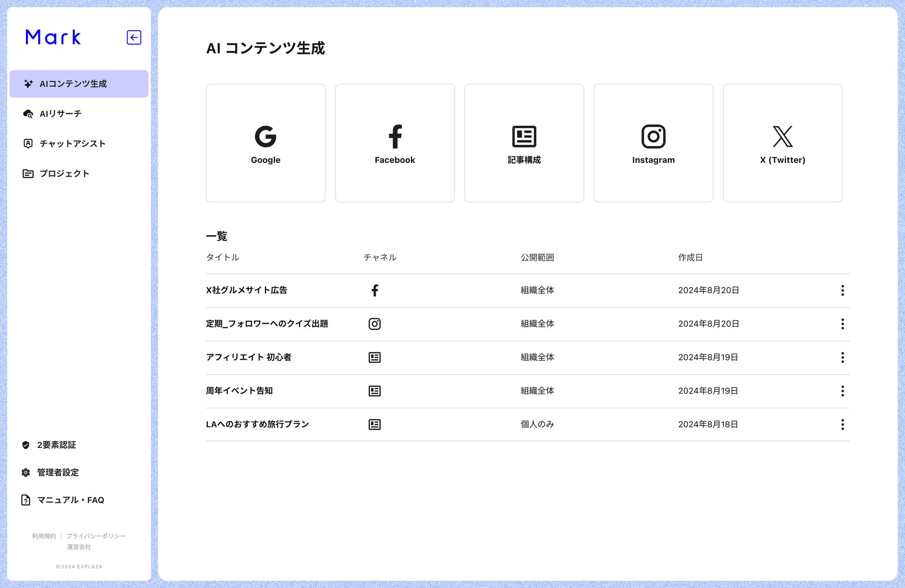Click the 利用規約 footer link

[x=44, y=536]
